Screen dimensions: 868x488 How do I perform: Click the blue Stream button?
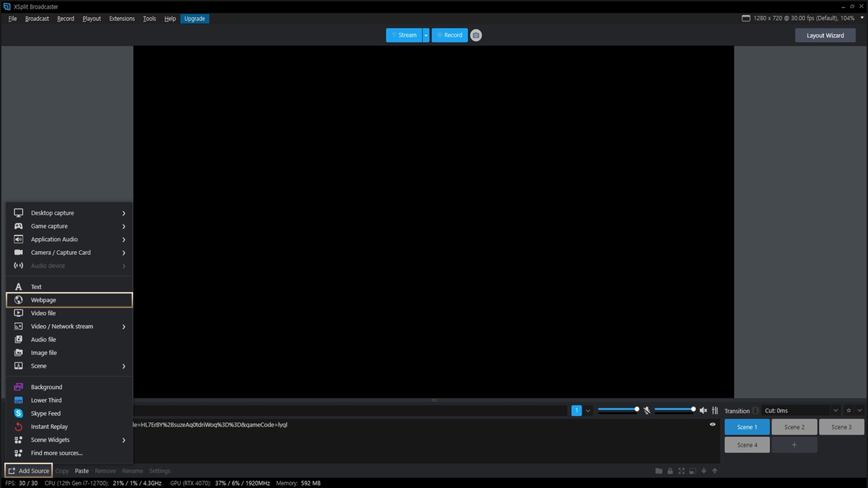click(404, 35)
